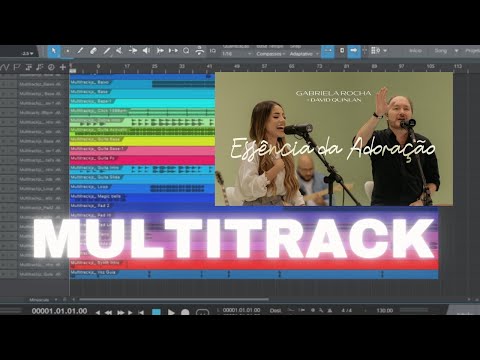Add a track with the plus icon
This screenshot has width=480, height=360.
[63, 67]
